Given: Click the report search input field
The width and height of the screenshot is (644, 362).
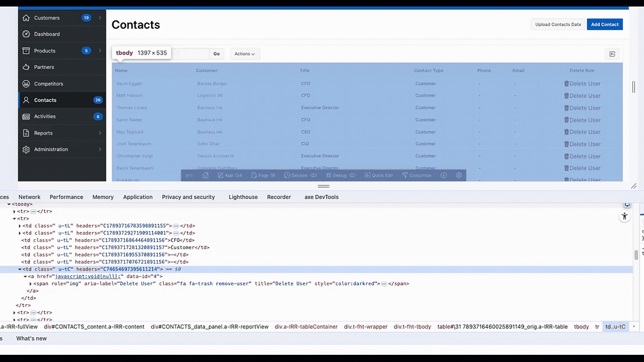Looking at the screenshot, I should tap(190, 54).
